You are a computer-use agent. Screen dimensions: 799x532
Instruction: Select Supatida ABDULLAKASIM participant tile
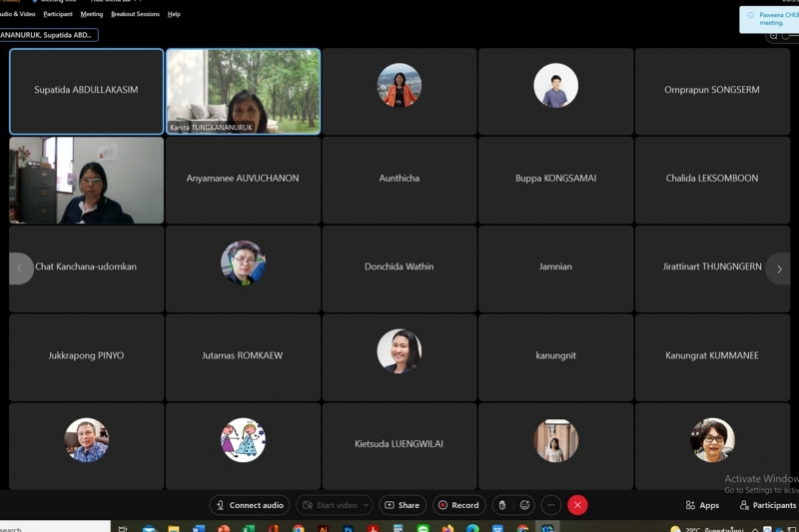(x=87, y=91)
